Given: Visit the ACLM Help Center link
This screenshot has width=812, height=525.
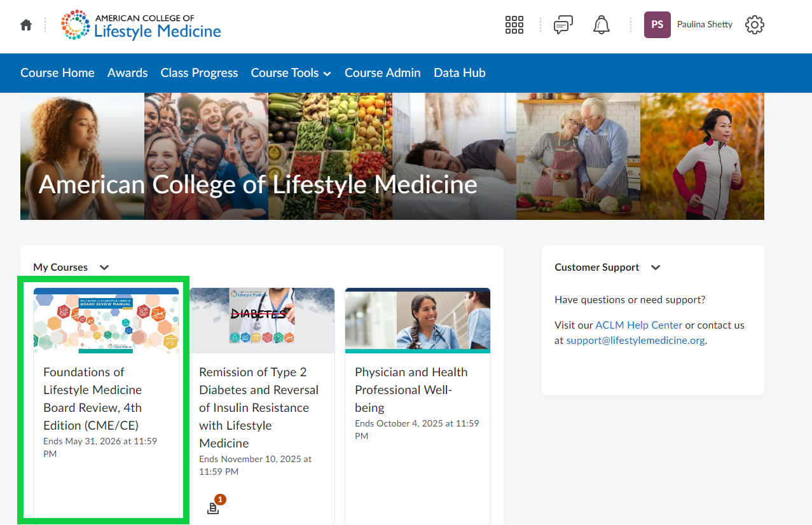Looking at the screenshot, I should coord(639,325).
